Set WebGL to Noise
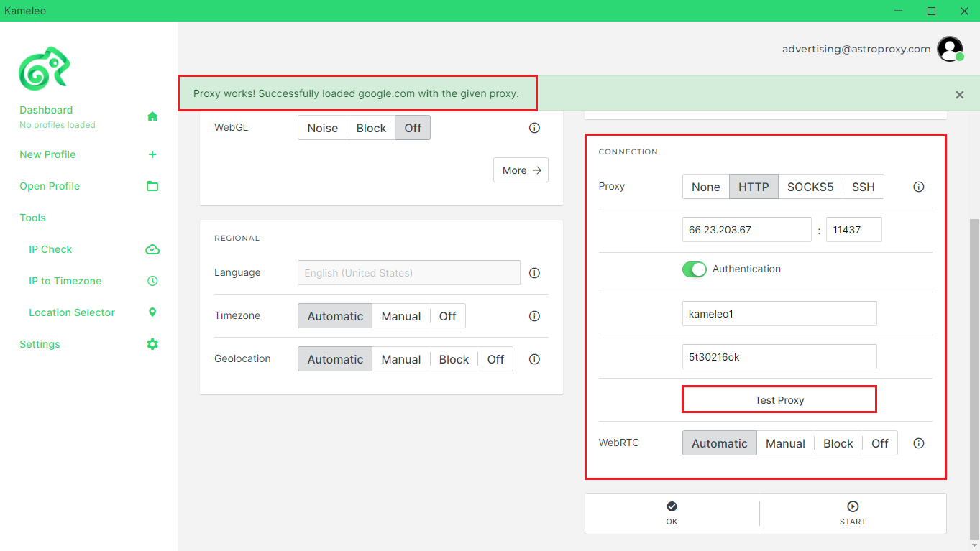 point(322,128)
